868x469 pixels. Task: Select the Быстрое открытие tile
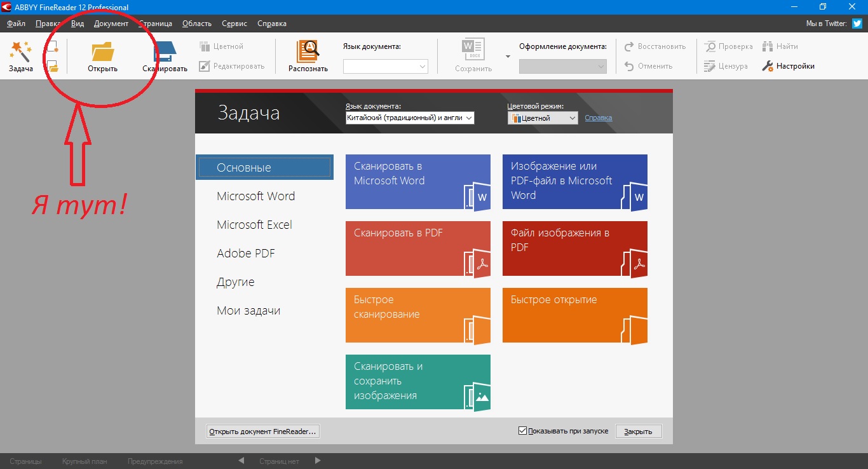coord(574,315)
